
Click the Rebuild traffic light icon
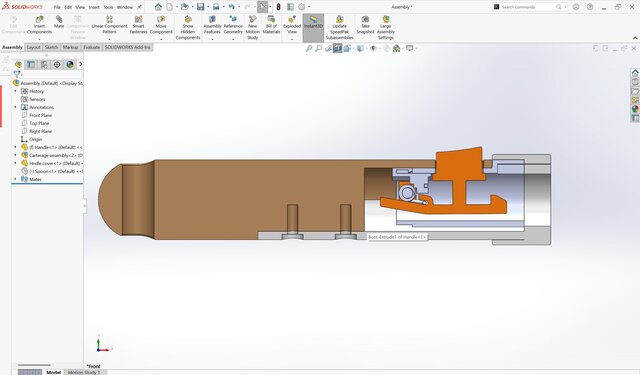click(278, 7)
